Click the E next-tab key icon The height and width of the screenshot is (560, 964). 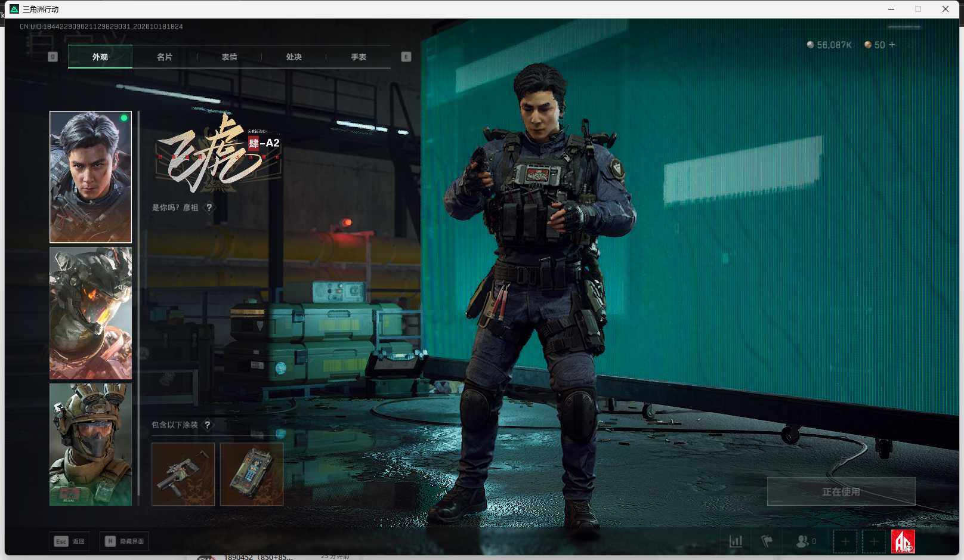pos(406,57)
